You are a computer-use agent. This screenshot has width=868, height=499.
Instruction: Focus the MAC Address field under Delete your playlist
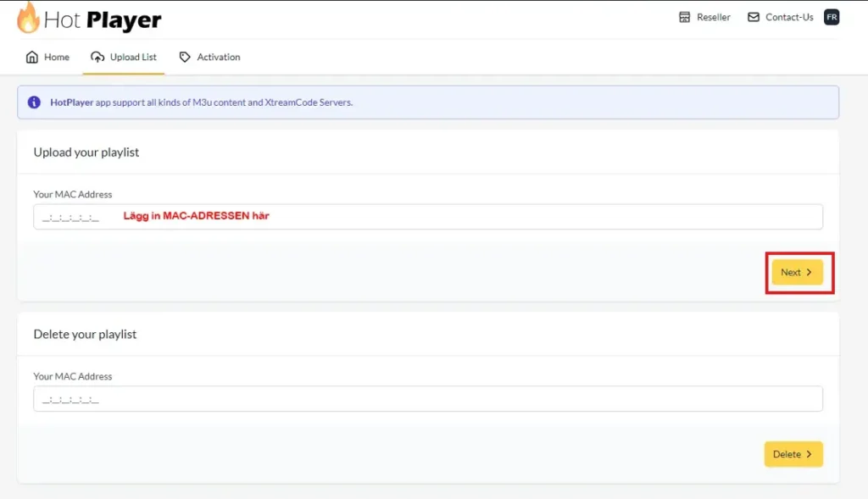click(427, 399)
